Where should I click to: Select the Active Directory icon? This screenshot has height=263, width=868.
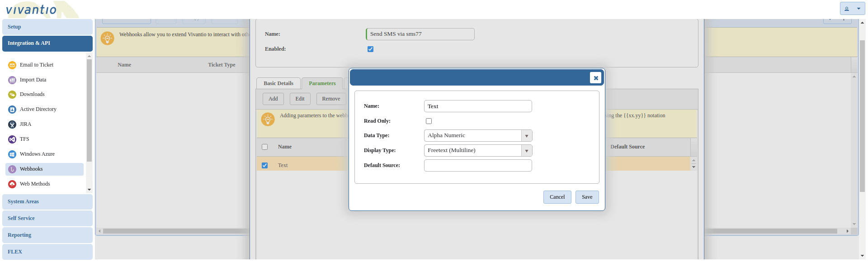[x=12, y=110]
